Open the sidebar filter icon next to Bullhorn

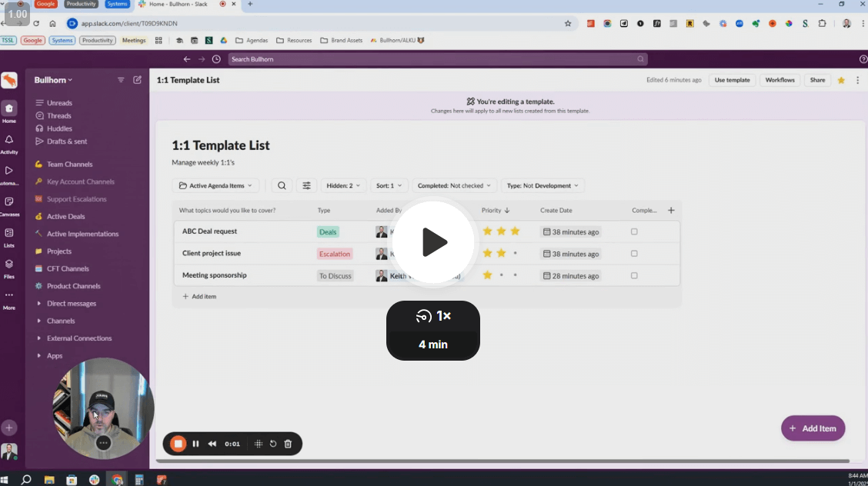point(121,80)
